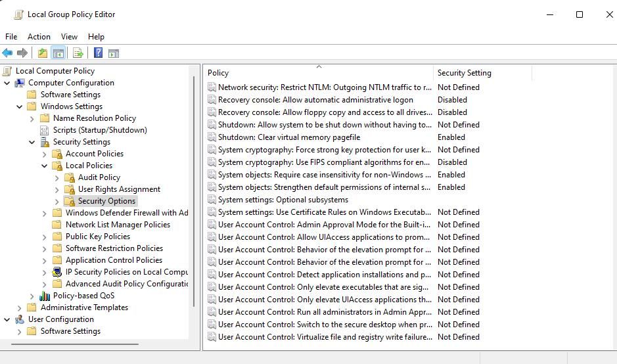Collapse the Computer Configuration node

(x=7, y=83)
